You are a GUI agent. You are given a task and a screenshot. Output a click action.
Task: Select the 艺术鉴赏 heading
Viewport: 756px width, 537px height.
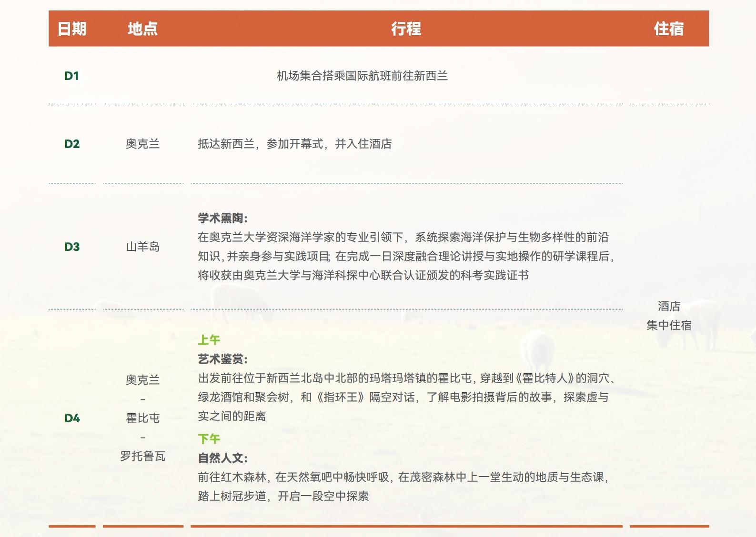click(x=223, y=359)
